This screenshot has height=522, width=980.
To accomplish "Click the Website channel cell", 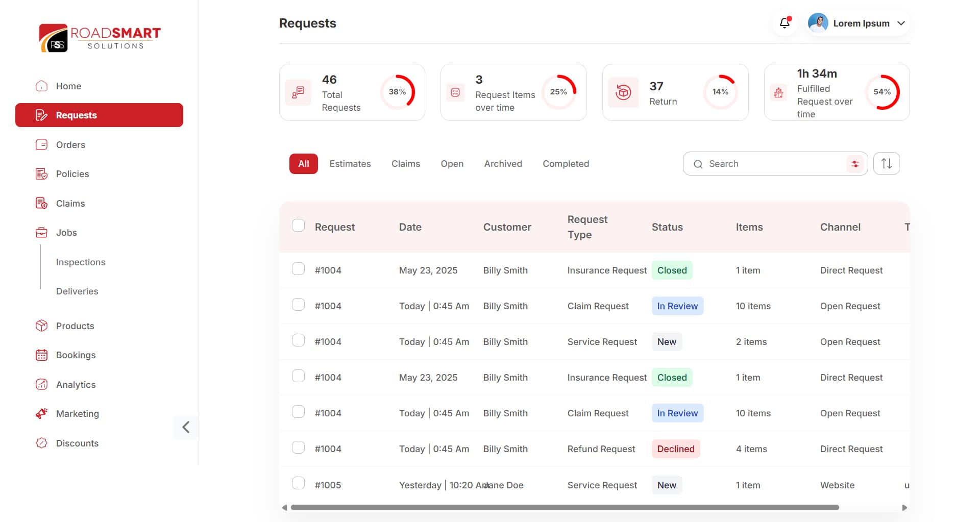I will point(837,485).
